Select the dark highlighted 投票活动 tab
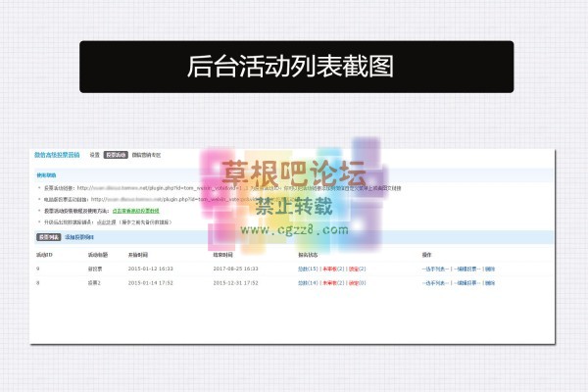 point(116,155)
